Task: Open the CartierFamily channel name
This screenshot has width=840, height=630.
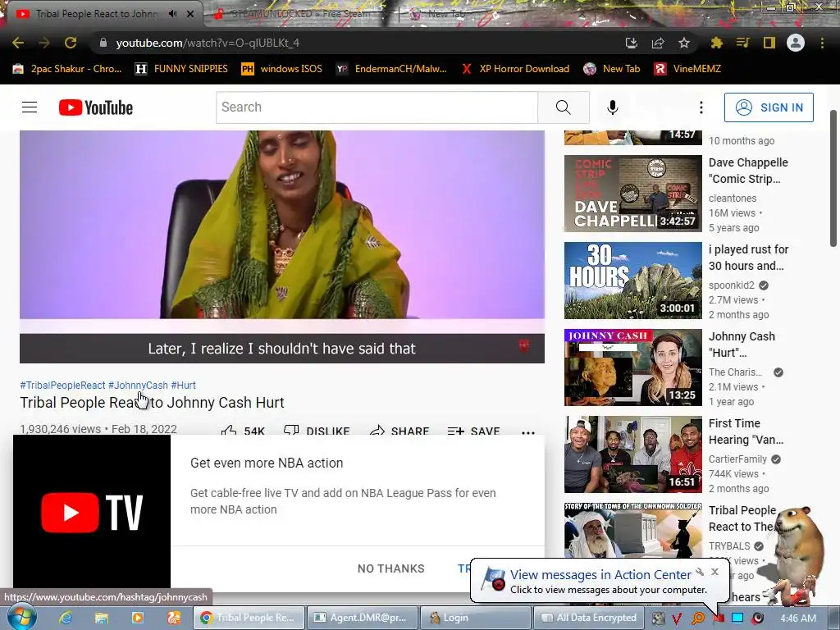Action: (x=737, y=459)
